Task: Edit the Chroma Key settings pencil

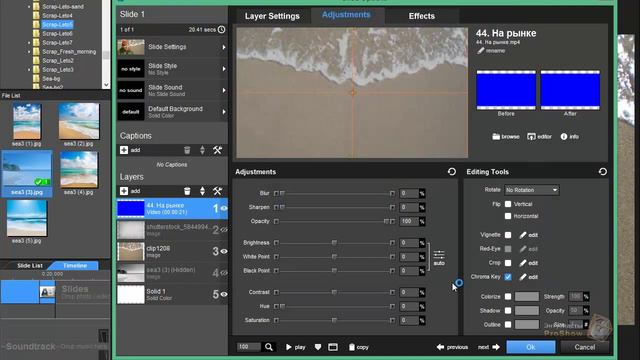Action: (529, 277)
